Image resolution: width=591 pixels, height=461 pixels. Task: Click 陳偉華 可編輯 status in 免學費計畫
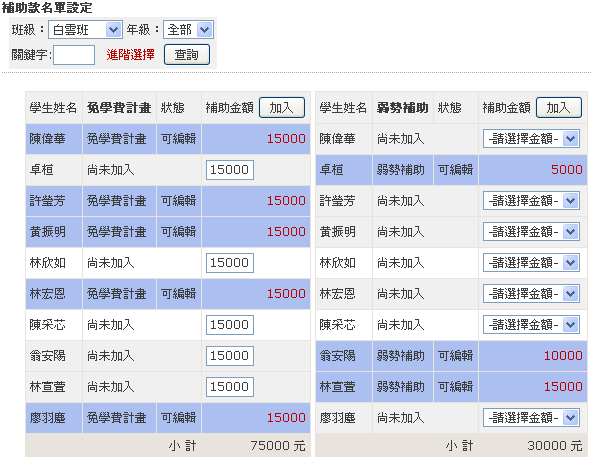coord(179,139)
